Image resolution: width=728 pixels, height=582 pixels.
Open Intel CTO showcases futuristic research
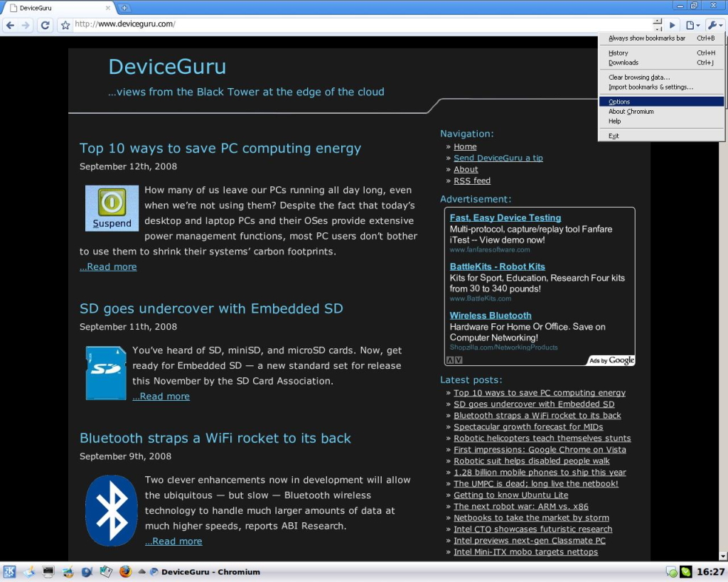pos(533,529)
